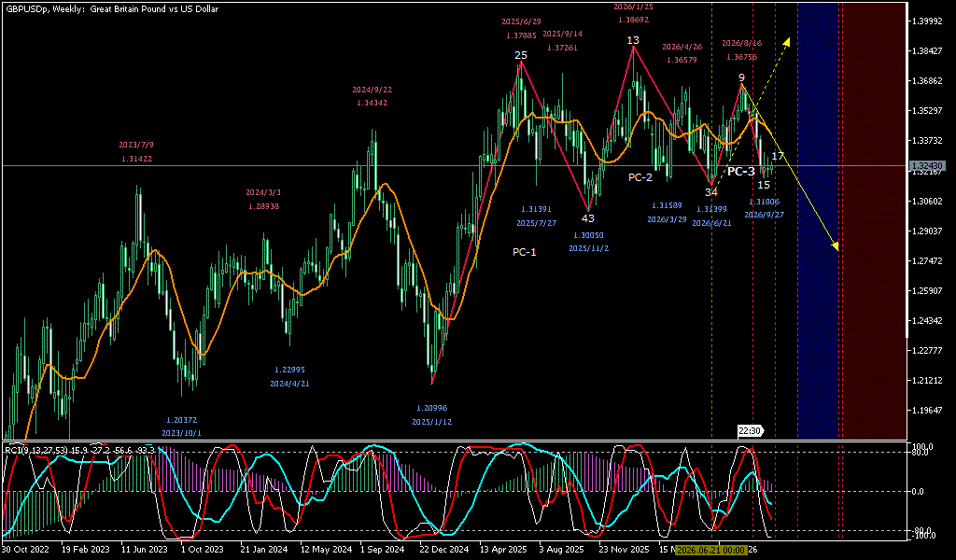
Task: Click the 1.19647 price scale value
Action: [927, 410]
